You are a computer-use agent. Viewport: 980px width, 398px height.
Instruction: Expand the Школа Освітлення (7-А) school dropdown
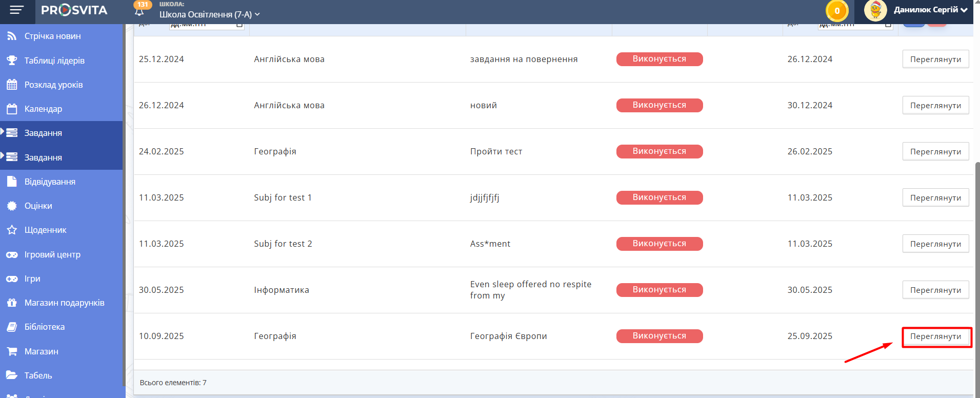click(209, 14)
